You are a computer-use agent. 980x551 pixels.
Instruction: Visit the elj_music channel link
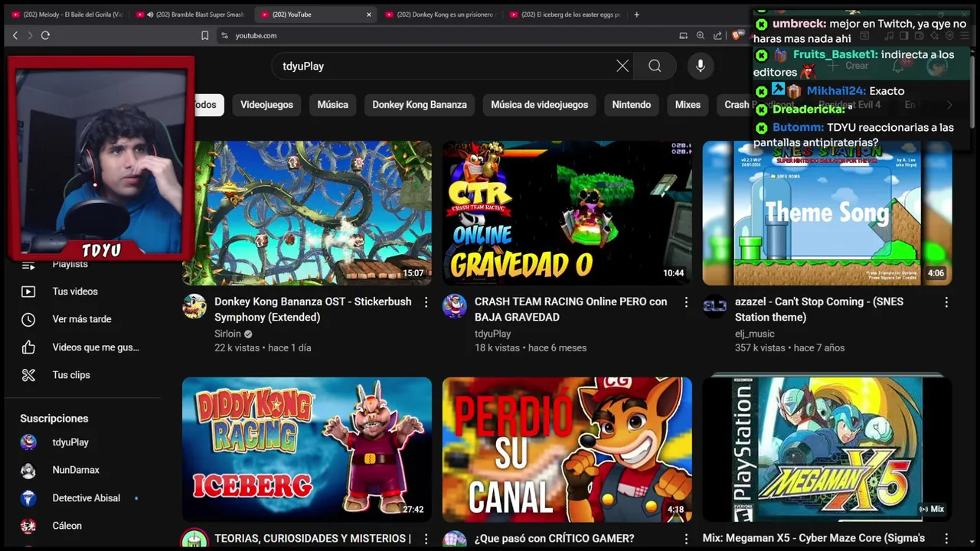(x=755, y=334)
